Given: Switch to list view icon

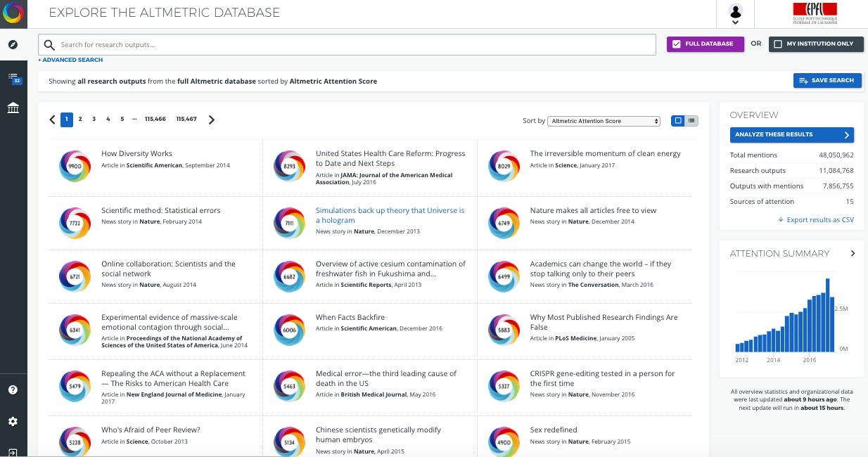Looking at the screenshot, I should [692, 121].
